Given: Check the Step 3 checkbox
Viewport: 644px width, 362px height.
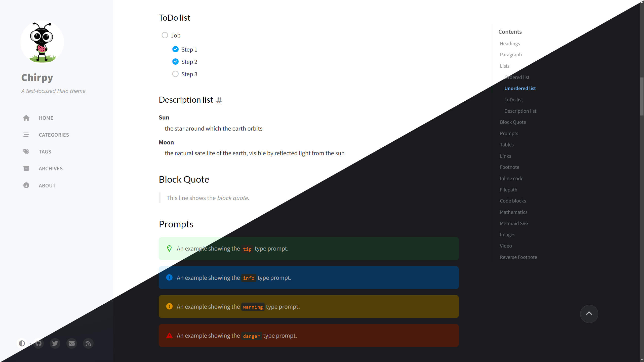Looking at the screenshot, I should (x=175, y=74).
